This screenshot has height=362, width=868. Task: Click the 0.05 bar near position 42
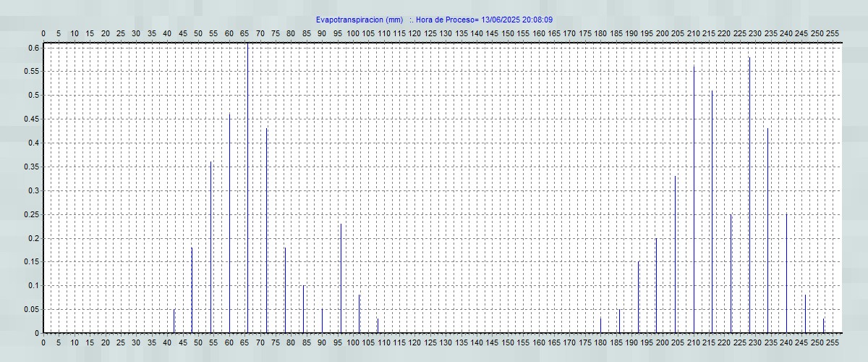[174, 321]
